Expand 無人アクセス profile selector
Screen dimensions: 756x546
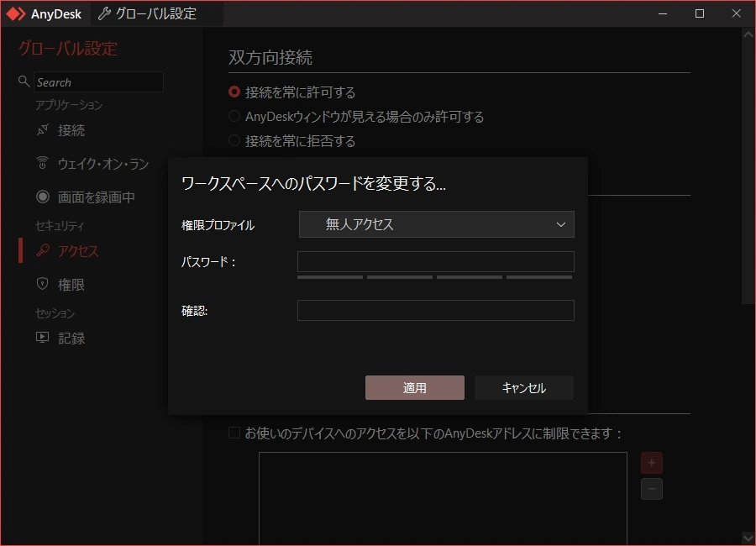pos(436,224)
